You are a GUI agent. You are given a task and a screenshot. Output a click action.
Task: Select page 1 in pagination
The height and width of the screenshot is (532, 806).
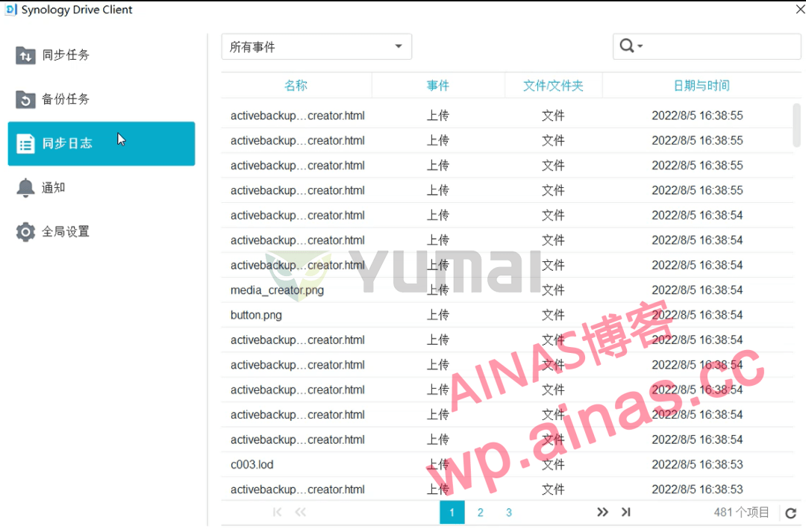pyautogui.click(x=452, y=513)
